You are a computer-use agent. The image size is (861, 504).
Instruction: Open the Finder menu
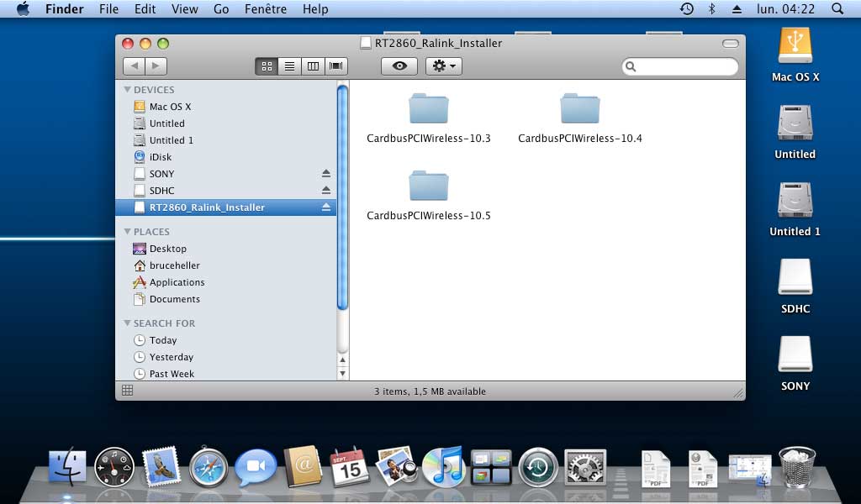point(64,8)
